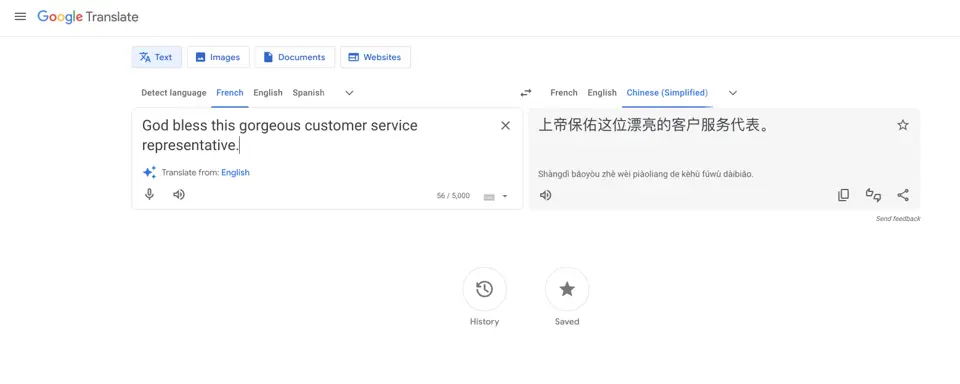Select French as target language
This screenshot has width=960, height=384.
(x=564, y=92)
